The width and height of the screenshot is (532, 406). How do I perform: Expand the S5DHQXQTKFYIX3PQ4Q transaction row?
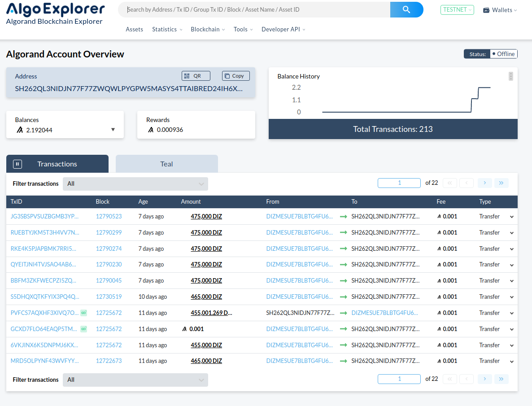point(512,297)
